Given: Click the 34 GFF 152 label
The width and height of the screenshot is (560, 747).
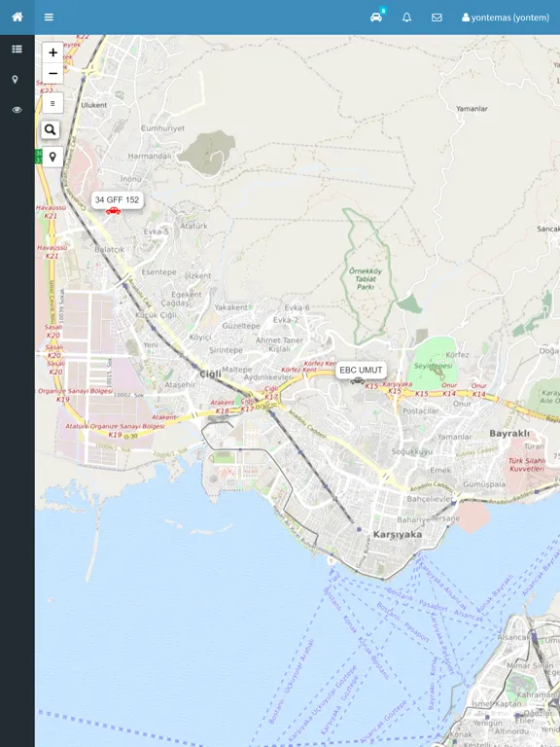Looking at the screenshot, I should click(117, 199).
